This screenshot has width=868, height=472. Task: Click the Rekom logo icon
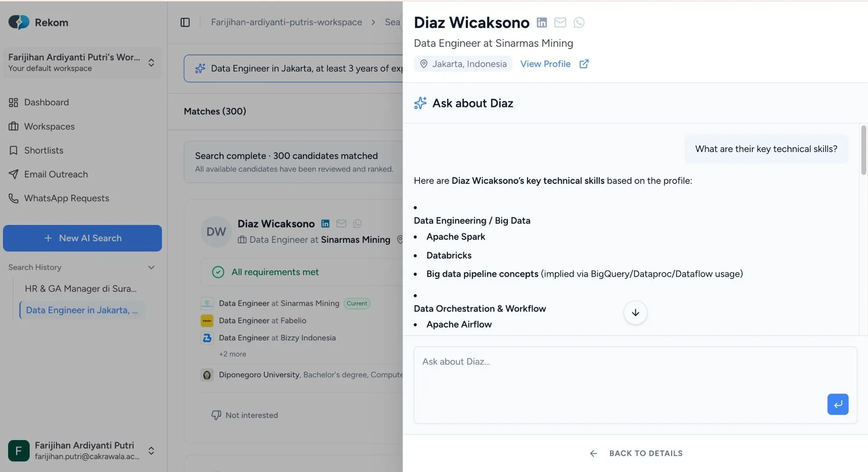pyautogui.click(x=19, y=22)
